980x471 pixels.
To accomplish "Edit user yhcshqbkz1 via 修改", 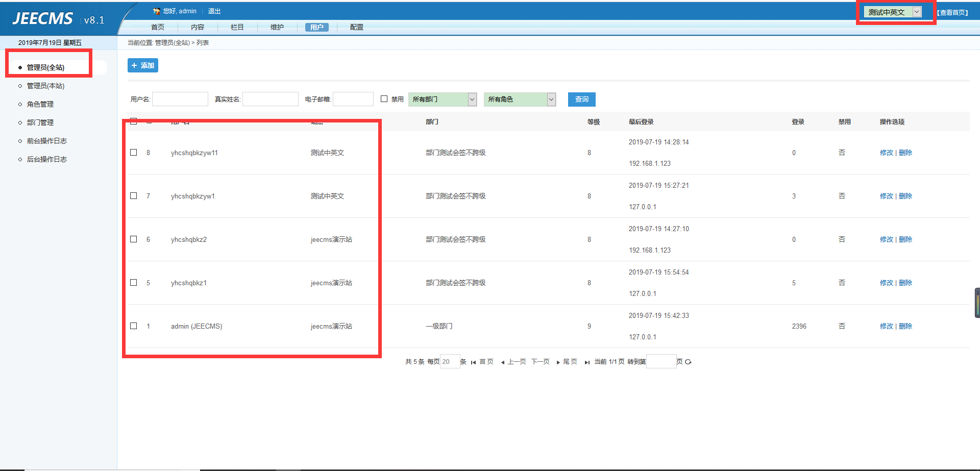I will pos(887,283).
